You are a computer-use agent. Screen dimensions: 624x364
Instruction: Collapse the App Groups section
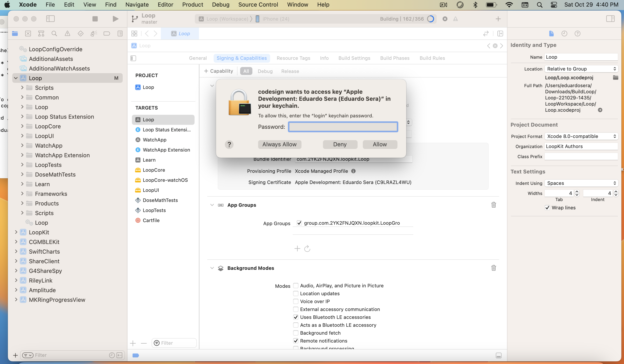[212, 205]
